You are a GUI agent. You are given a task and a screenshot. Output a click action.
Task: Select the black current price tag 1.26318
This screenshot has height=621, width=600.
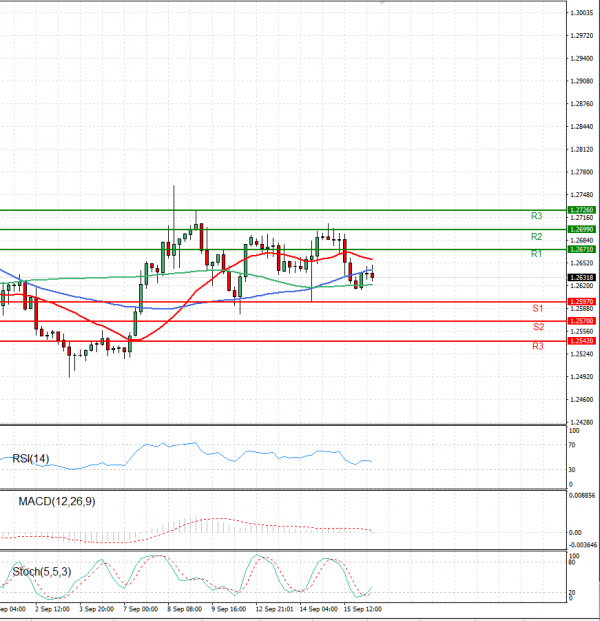581,278
